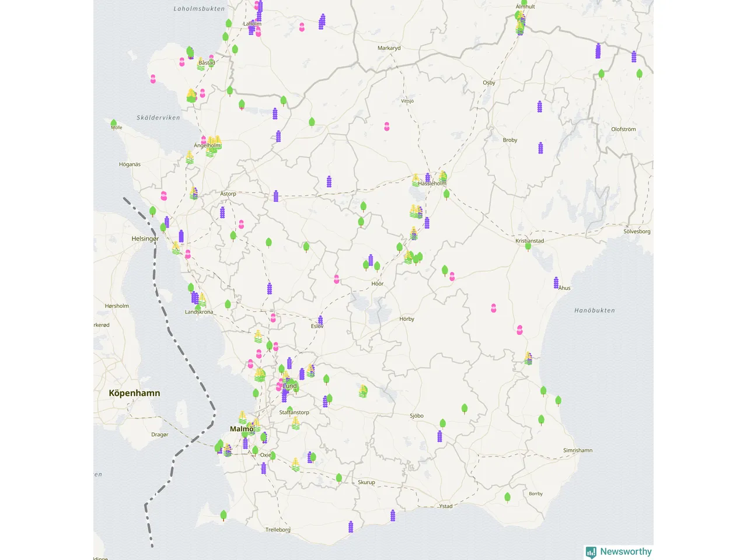
Task: Select the wheat marker on the coast south of Åhus
Action: click(x=528, y=358)
